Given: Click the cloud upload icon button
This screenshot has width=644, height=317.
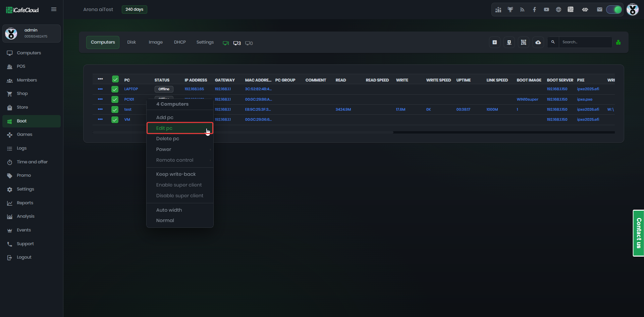Looking at the screenshot, I should pyautogui.click(x=538, y=42).
